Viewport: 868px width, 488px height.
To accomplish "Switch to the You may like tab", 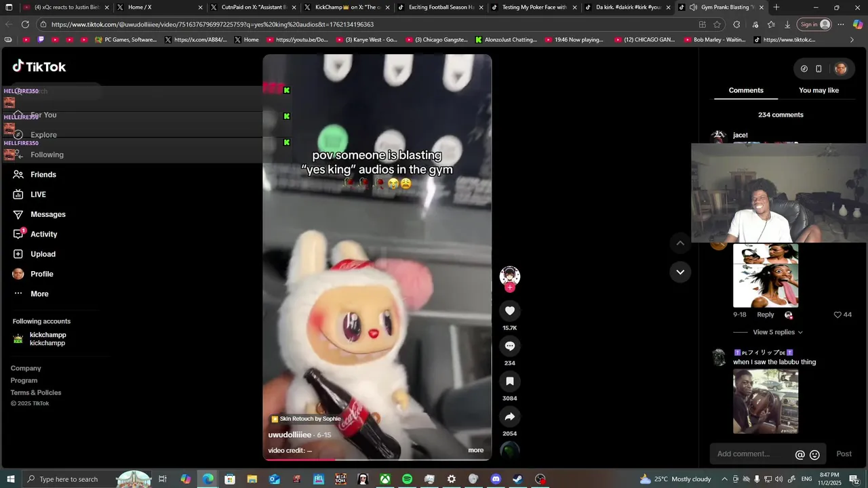I will click(x=818, y=90).
